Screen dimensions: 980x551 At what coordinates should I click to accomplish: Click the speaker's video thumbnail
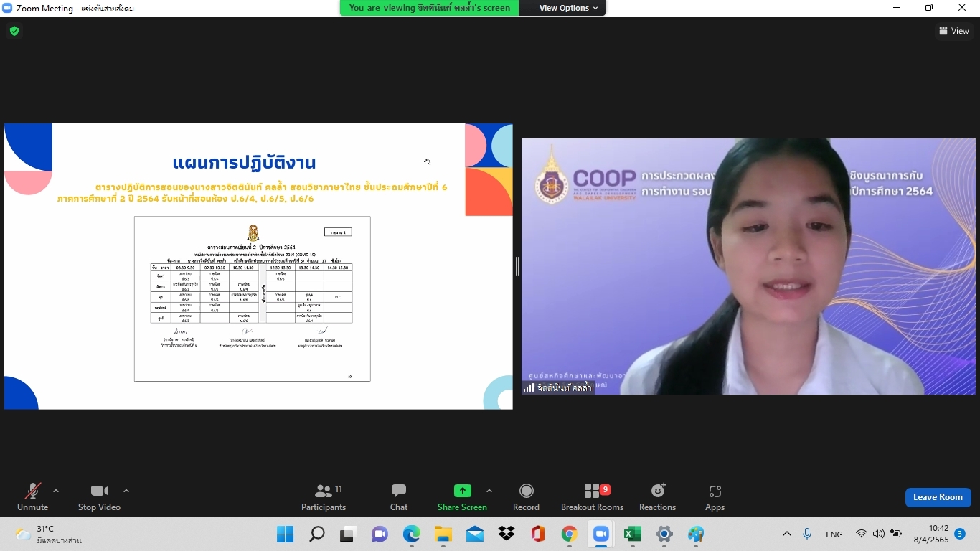748,266
